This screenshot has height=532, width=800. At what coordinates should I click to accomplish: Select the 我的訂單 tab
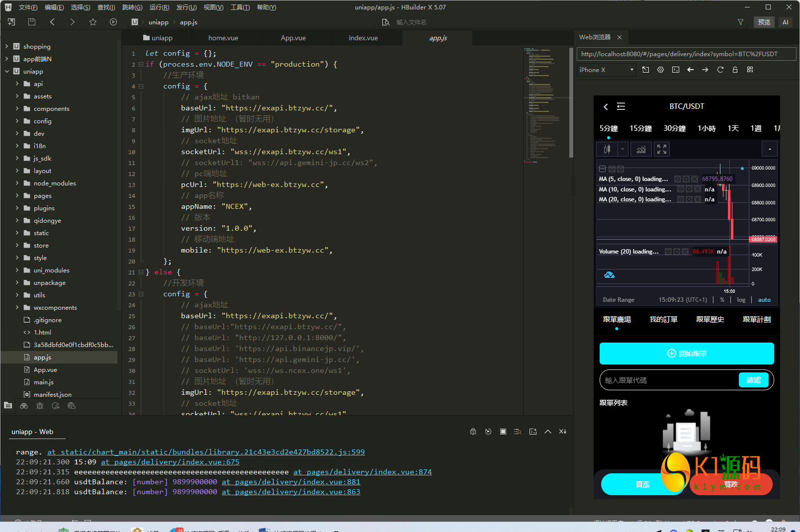coord(664,319)
